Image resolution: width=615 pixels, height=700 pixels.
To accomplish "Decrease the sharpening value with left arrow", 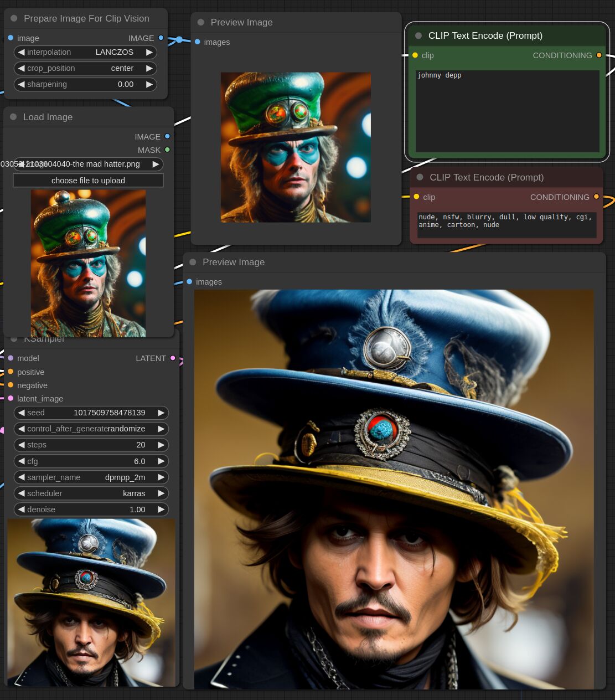I will pyautogui.click(x=21, y=84).
